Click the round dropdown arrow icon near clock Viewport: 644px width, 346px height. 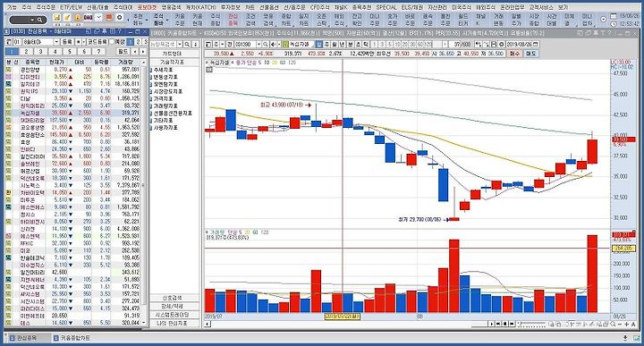[604, 20]
